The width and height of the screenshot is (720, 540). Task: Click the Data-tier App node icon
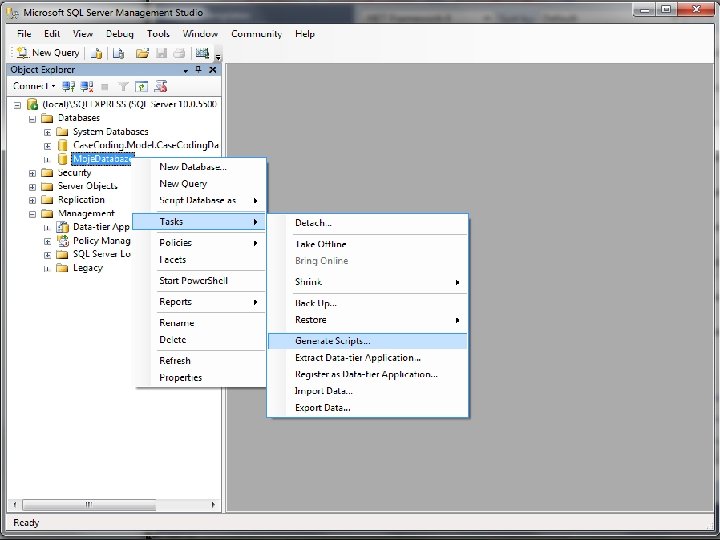click(62, 227)
